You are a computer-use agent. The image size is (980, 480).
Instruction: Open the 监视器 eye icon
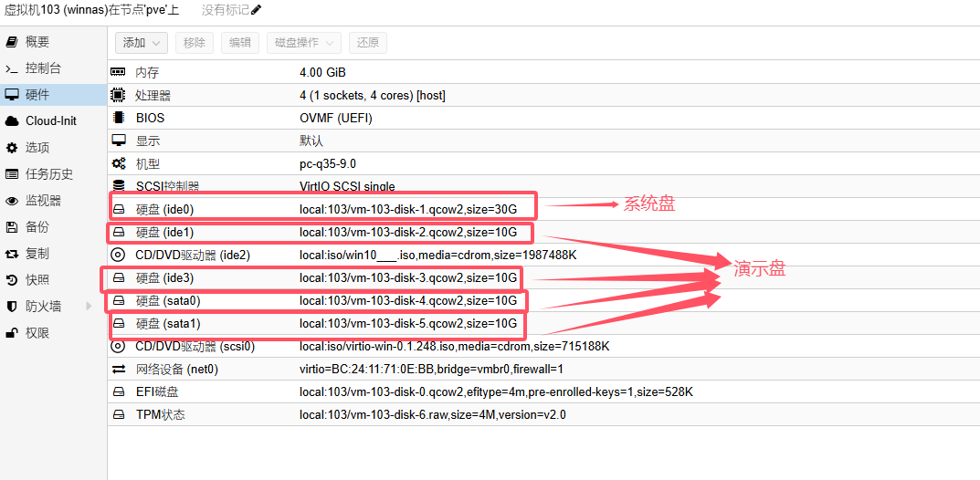pyautogui.click(x=12, y=201)
